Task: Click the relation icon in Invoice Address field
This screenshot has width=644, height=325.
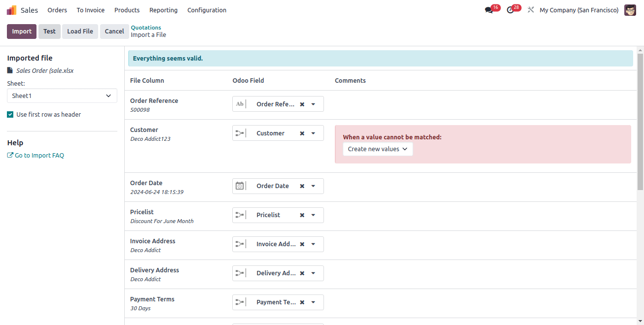Action: coord(240,244)
